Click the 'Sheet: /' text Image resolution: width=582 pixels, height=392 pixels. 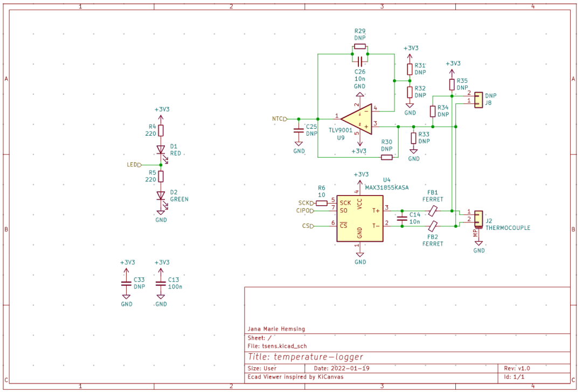click(x=259, y=338)
